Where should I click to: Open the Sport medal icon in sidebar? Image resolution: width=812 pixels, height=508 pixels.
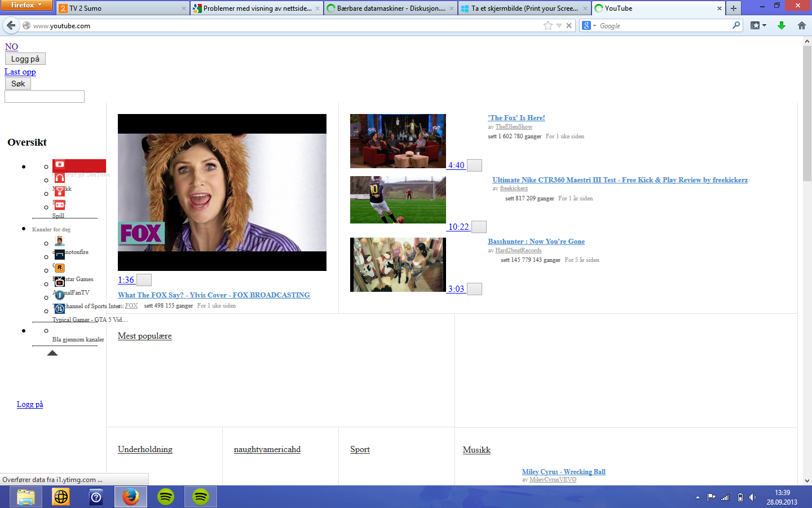click(60, 192)
